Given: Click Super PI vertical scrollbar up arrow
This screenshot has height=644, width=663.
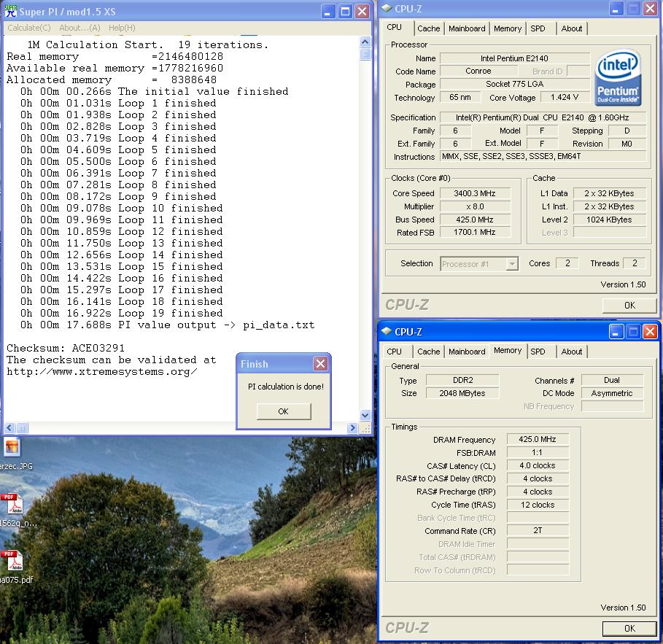Looking at the screenshot, I should (365, 42).
